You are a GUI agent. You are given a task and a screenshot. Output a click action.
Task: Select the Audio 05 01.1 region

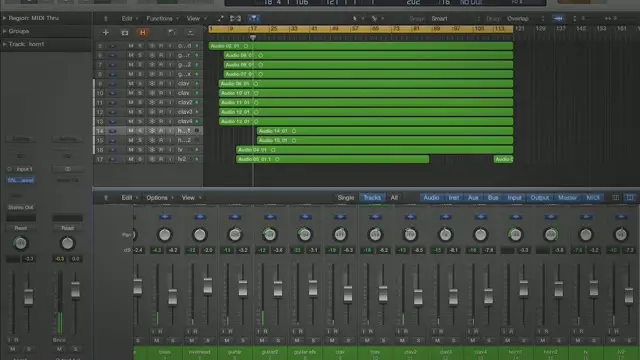[332, 159]
